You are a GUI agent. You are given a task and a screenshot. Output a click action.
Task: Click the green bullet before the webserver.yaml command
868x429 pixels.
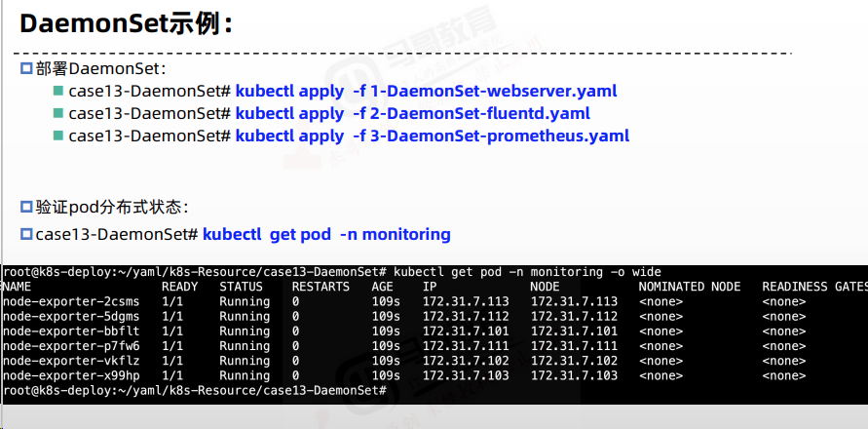click(58, 91)
